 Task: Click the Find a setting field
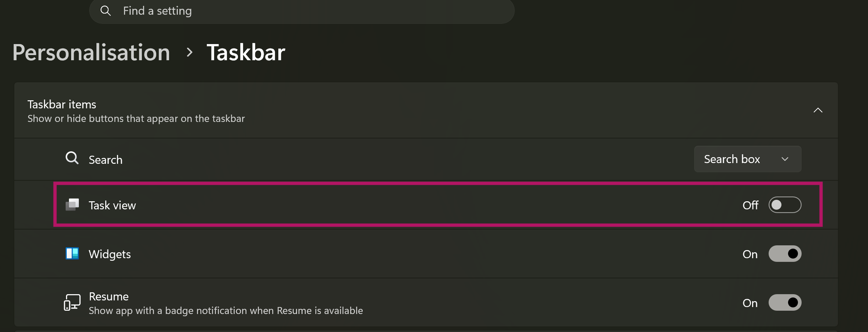point(301,11)
